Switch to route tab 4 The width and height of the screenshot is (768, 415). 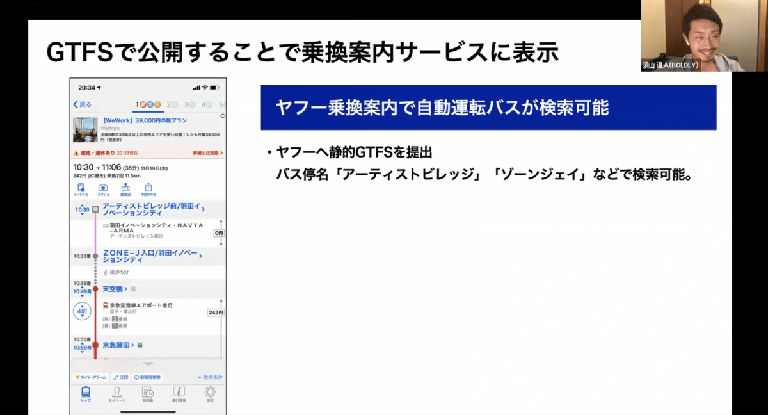pos(207,104)
